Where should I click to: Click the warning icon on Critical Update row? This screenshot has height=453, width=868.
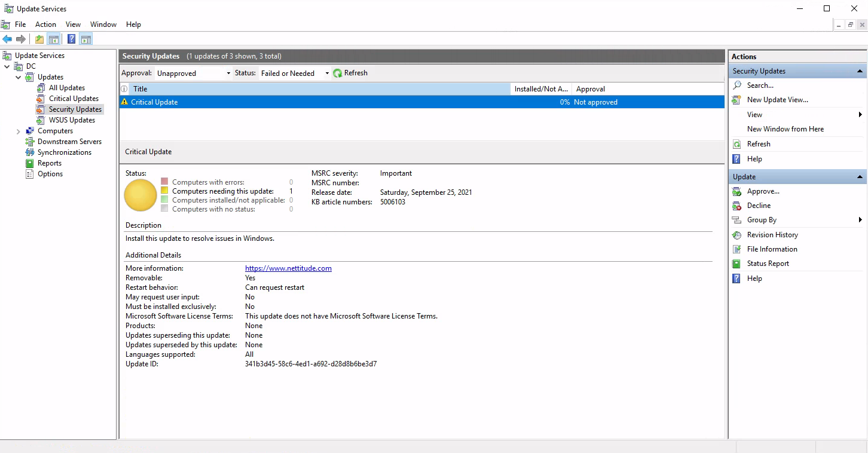tap(124, 102)
